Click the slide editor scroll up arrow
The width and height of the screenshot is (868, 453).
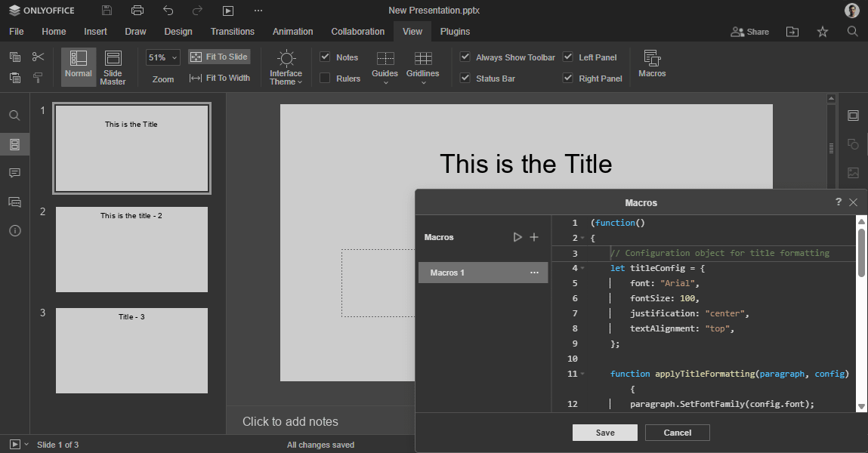coord(831,98)
